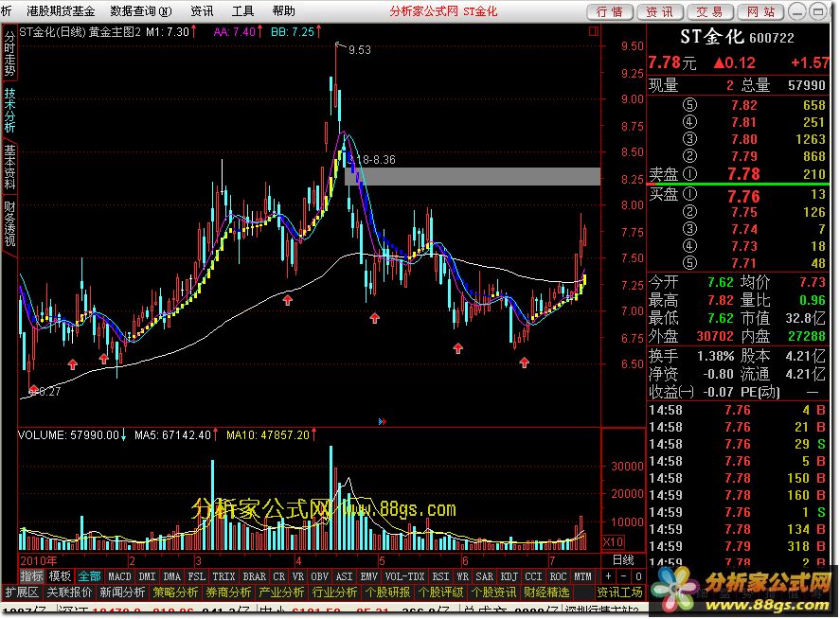This screenshot has width=840, height=619.
Task: Select the 全部 indicator filter
Action: pos(89,576)
